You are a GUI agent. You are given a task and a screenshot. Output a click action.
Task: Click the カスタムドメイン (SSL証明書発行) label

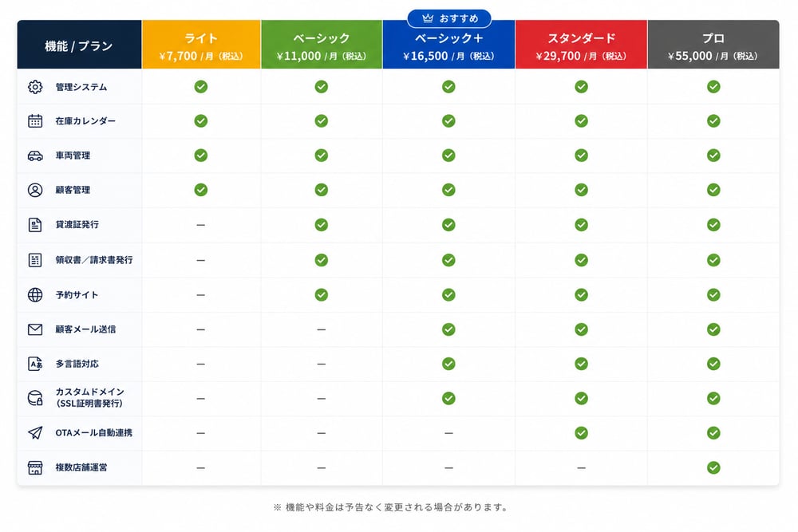pos(89,398)
